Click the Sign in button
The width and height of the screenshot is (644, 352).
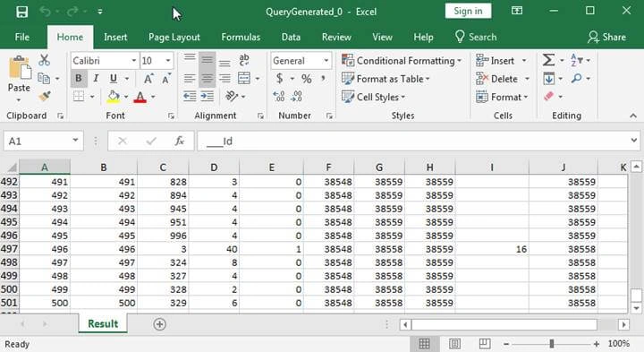[468, 11]
